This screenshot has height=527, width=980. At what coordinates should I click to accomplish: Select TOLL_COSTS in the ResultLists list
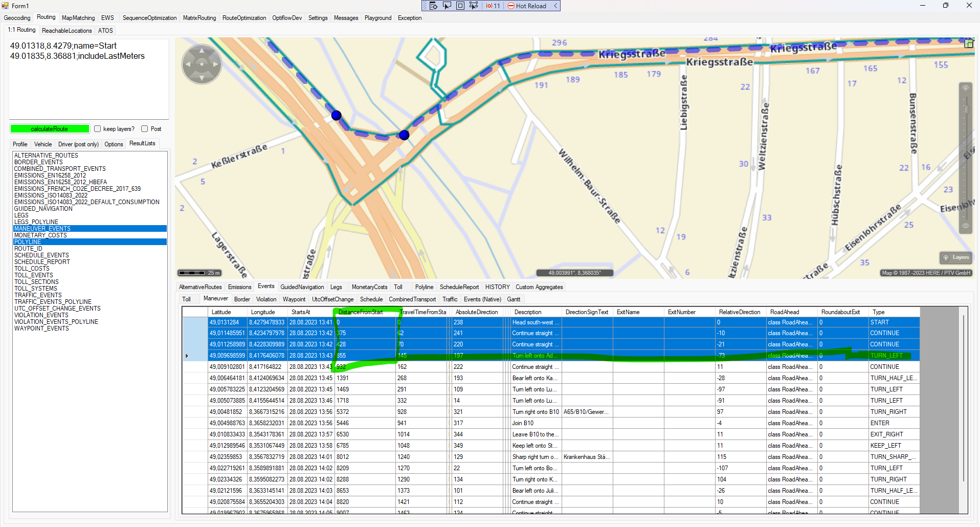(x=32, y=269)
